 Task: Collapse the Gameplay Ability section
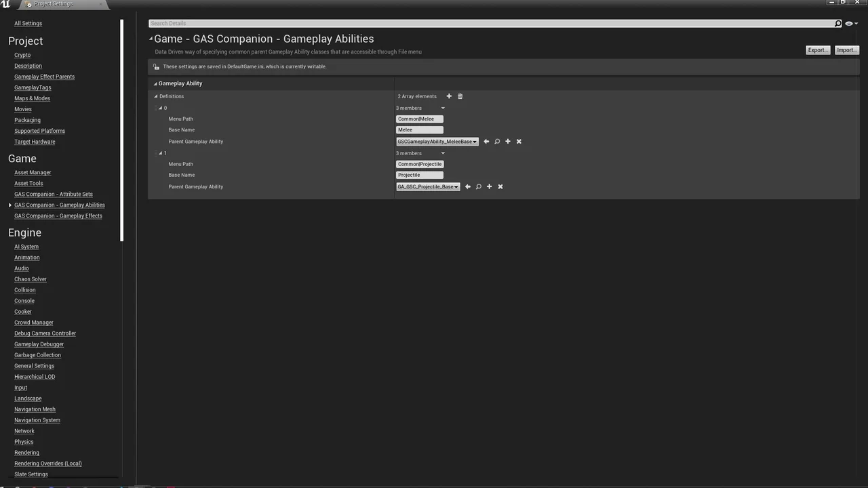click(155, 83)
